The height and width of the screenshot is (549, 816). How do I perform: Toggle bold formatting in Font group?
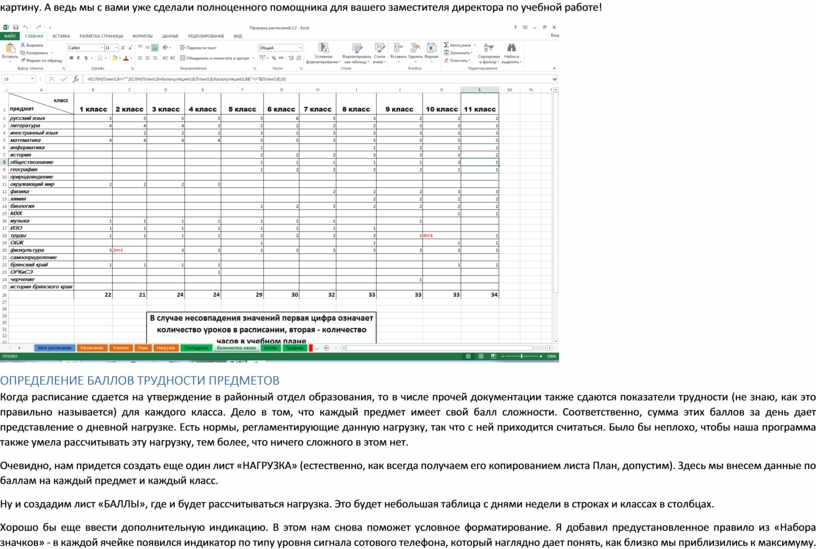point(70,58)
